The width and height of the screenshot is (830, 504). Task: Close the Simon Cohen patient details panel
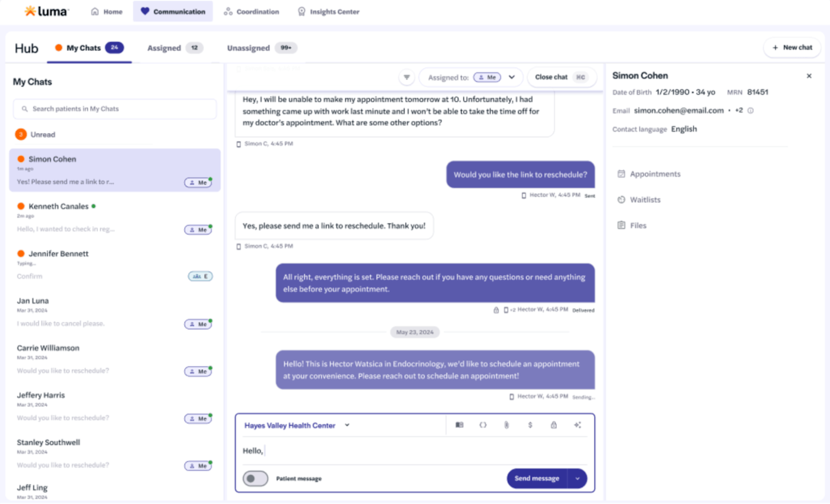[809, 76]
